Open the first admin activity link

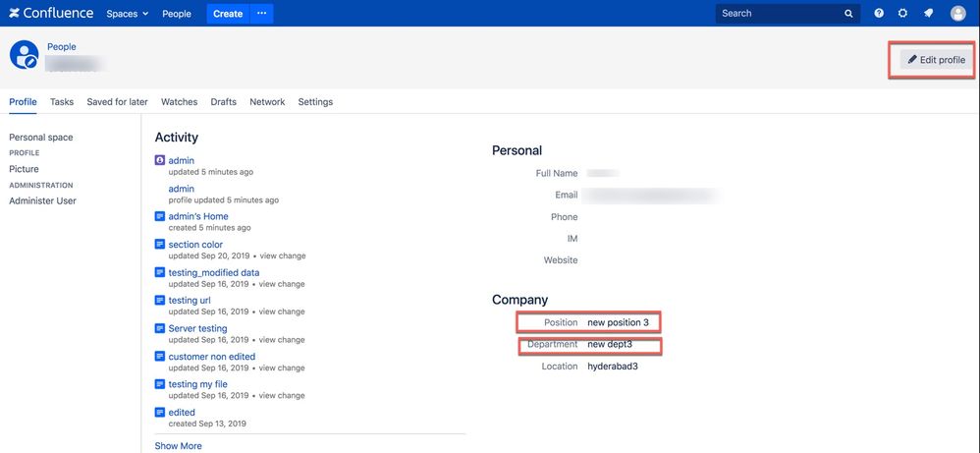point(182,161)
